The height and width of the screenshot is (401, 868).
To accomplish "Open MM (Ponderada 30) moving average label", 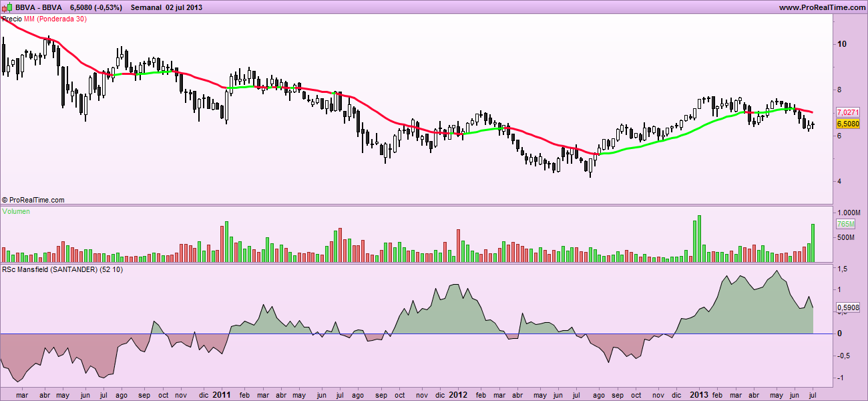I will coord(55,19).
